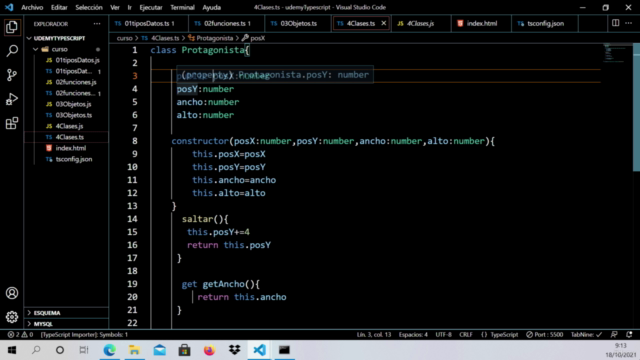This screenshot has height=360, width=640.
Task: Open the Manage gear settings icon
Action: pyautogui.click(x=12, y=317)
